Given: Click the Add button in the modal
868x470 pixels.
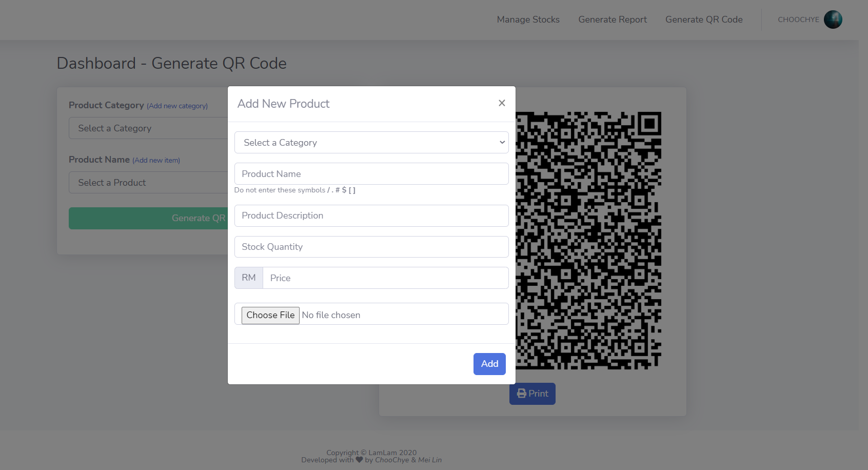Looking at the screenshot, I should tap(489, 364).
